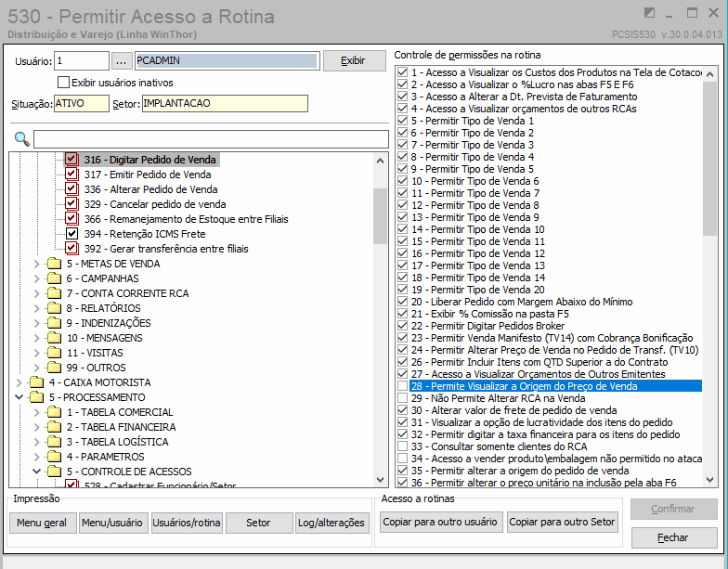Click the folder icon of 4 - CAIXA MOTORISTA
Viewport: 728px width, 569px height.
(37, 382)
